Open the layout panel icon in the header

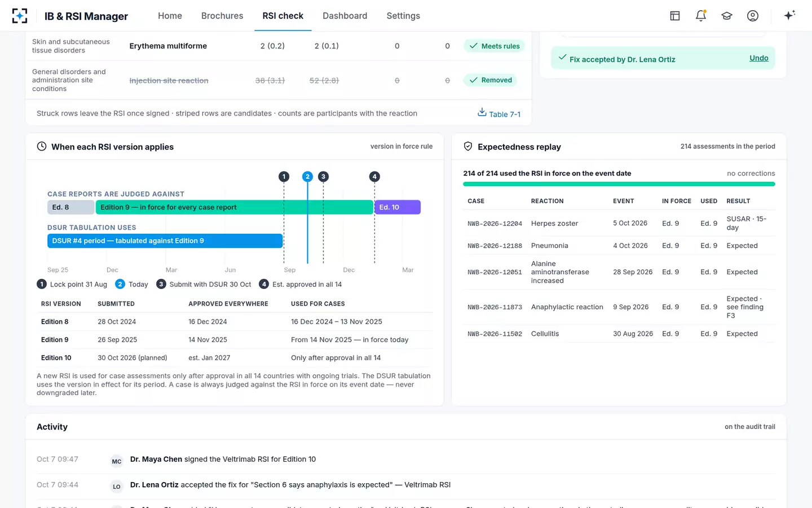pyautogui.click(x=675, y=16)
